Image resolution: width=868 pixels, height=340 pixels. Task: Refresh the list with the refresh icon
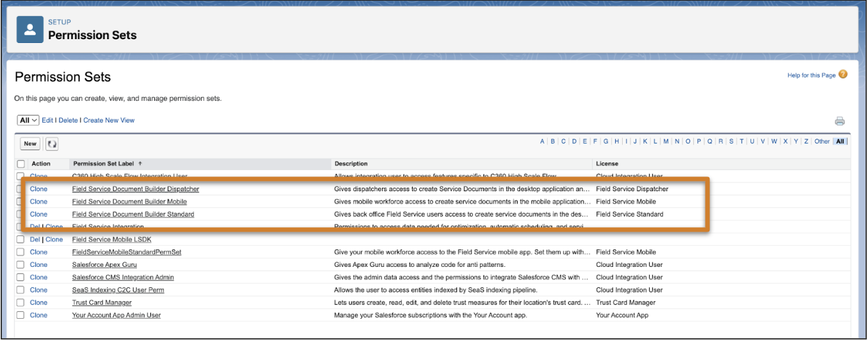(51, 144)
